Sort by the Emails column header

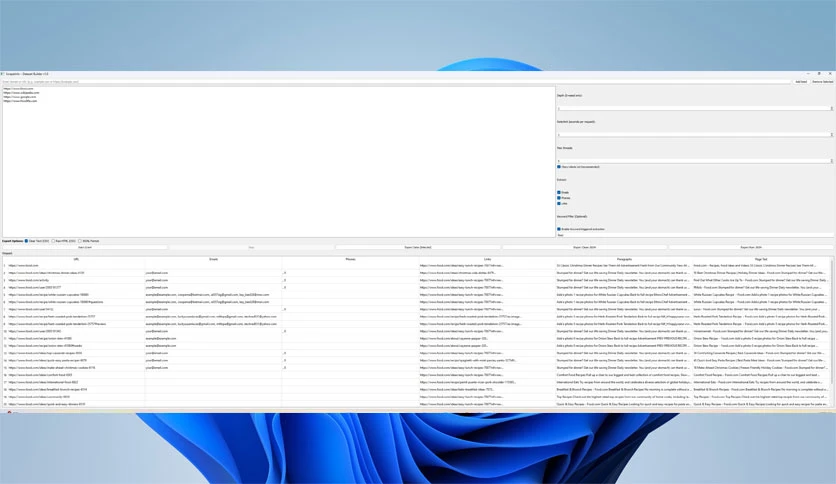(213, 259)
